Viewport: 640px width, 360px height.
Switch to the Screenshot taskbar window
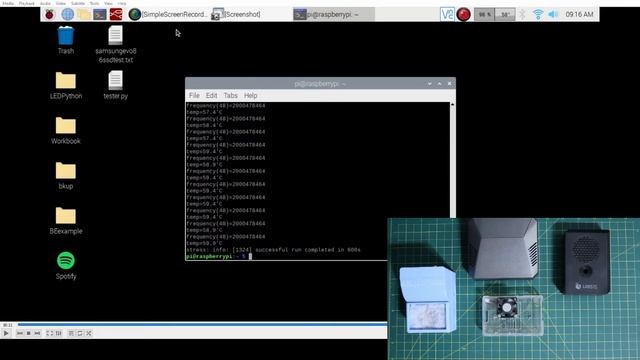pos(236,14)
